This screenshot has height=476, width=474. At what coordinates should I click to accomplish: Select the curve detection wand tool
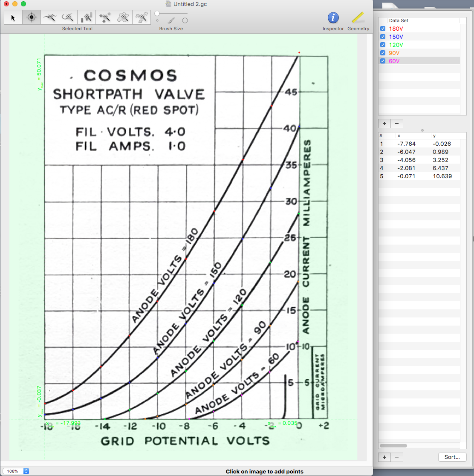[x=50, y=17]
